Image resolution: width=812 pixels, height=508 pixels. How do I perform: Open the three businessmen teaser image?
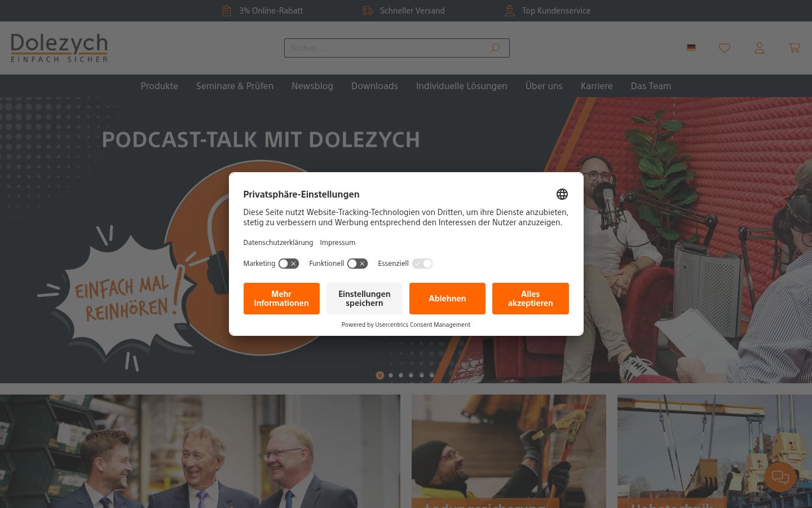tap(200, 451)
